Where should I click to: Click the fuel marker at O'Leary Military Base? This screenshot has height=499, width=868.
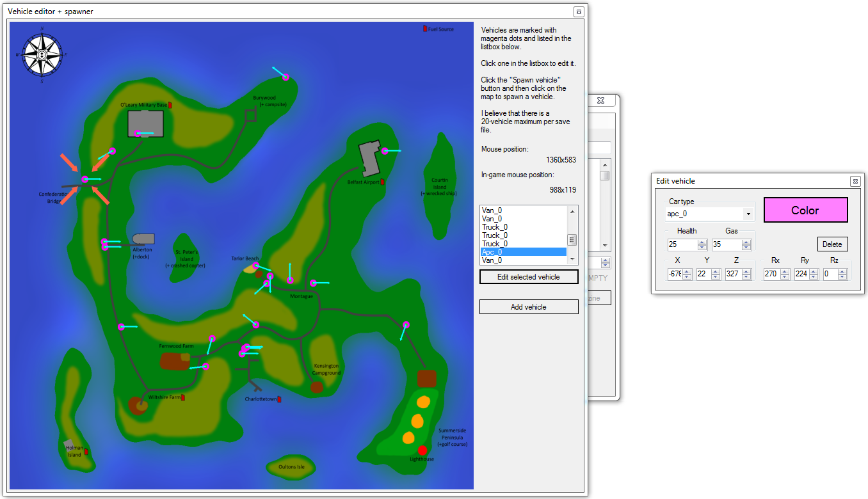click(170, 104)
